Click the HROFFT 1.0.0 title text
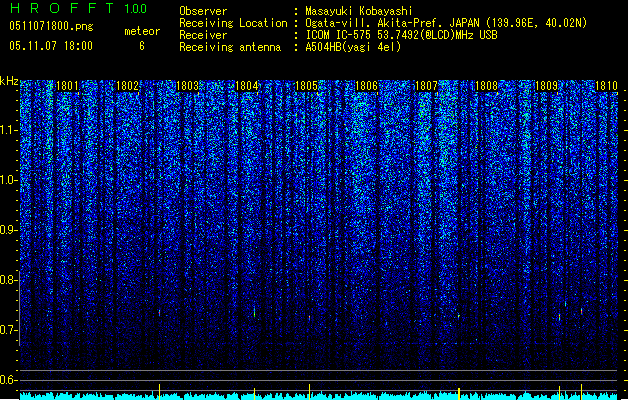 [x=79, y=8]
